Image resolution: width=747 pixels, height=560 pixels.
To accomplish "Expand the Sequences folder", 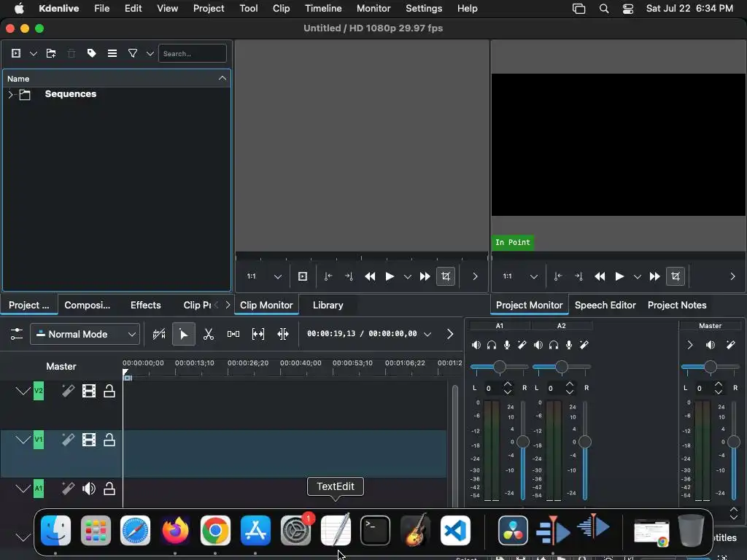I will coord(10,94).
